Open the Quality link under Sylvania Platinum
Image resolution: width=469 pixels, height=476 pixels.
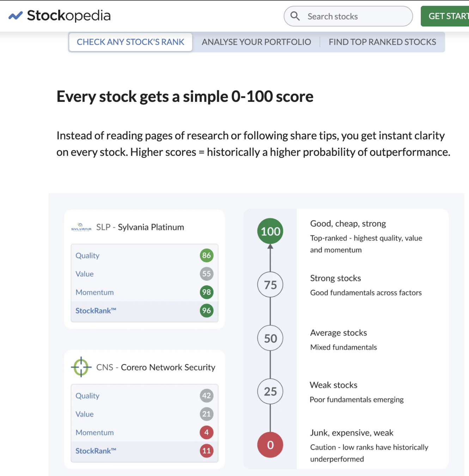point(87,256)
